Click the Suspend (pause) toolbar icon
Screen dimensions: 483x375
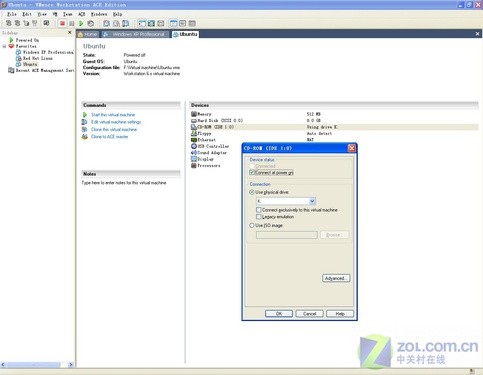[72, 23]
